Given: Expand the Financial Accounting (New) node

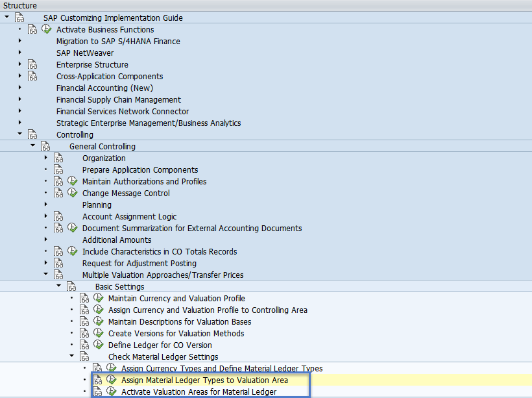Looking at the screenshot, I should click(x=19, y=87).
